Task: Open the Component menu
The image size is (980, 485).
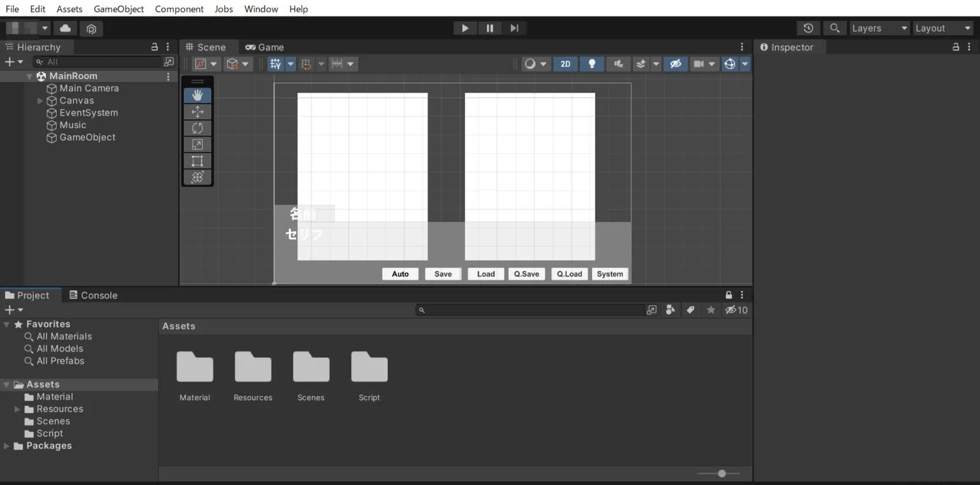Action: (x=179, y=9)
